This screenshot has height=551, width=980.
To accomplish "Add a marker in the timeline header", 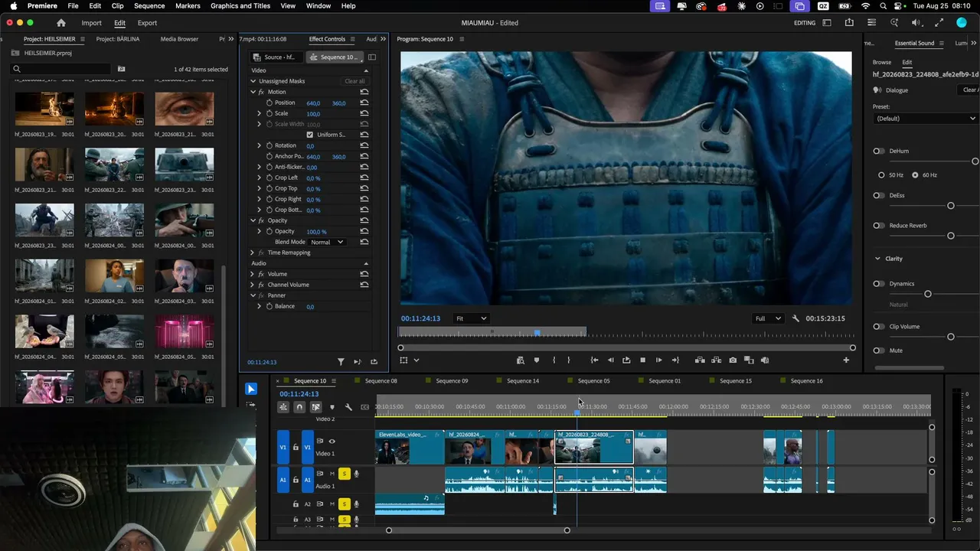I will 332,407.
